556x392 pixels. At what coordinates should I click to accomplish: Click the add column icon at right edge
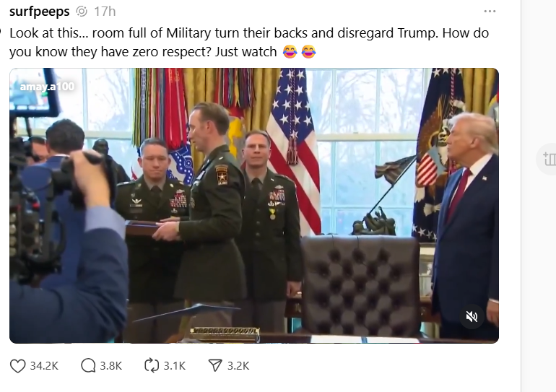550,159
